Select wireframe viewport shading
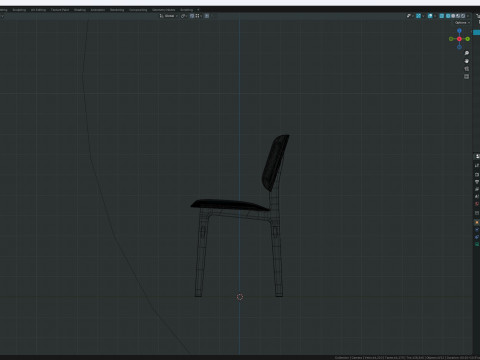The image size is (480, 360). [448, 16]
